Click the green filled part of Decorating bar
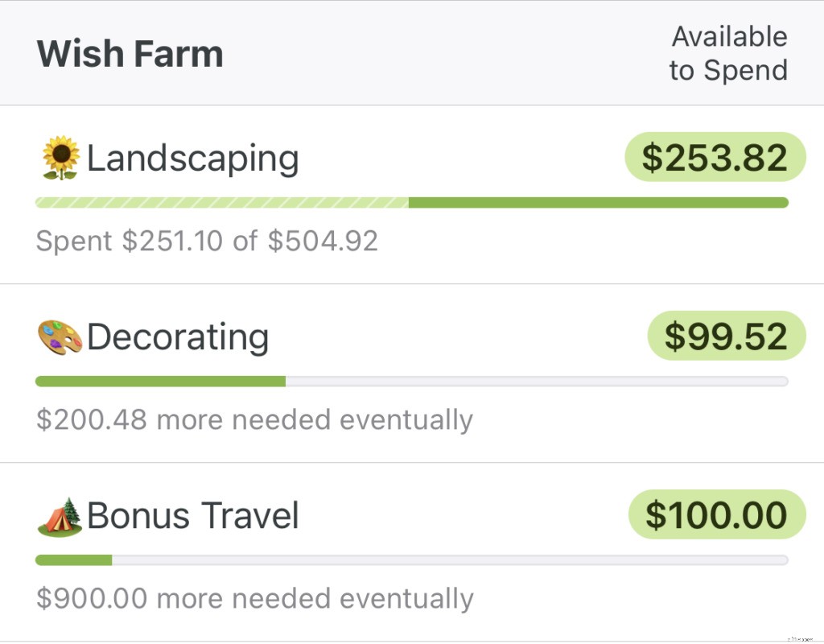Viewport: 824px width, 644px height. click(x=161, y=382)
